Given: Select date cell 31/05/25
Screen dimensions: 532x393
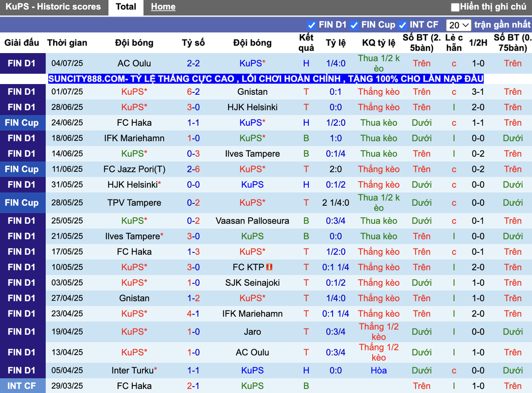Looking at the screenshot, I should [x=67, y=185].
